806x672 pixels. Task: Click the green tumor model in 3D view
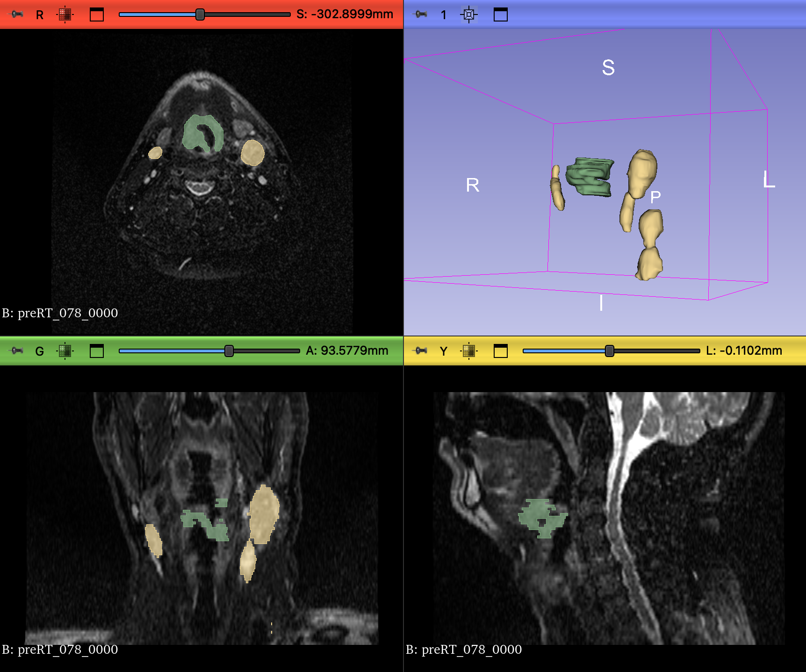pos(589,177)
